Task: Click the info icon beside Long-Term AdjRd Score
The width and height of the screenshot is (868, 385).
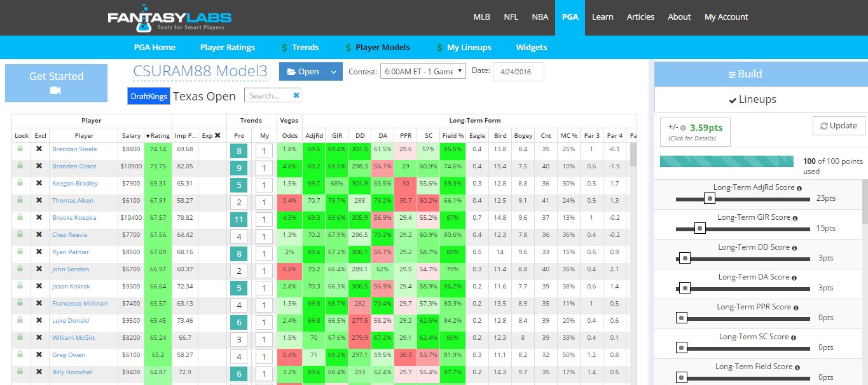Action: coord(799,188)
